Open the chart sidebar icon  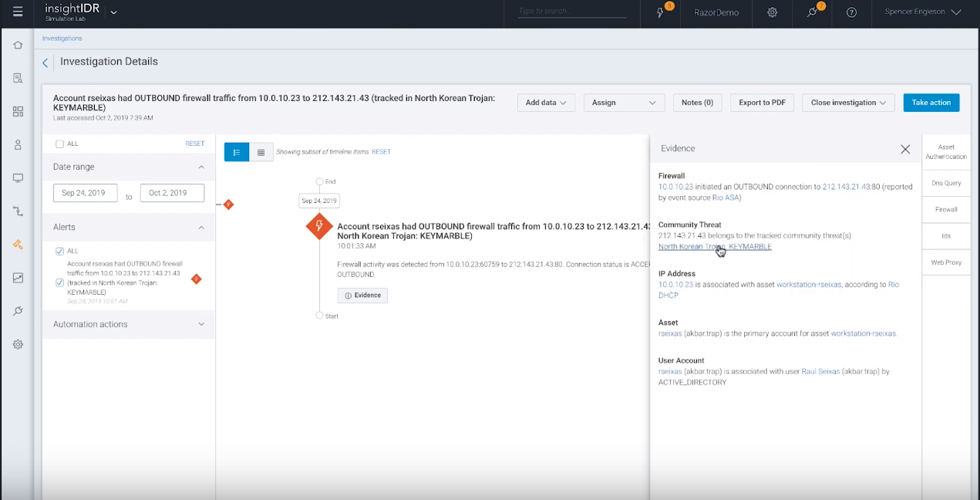pyautogui.click(x=18, y=278)
